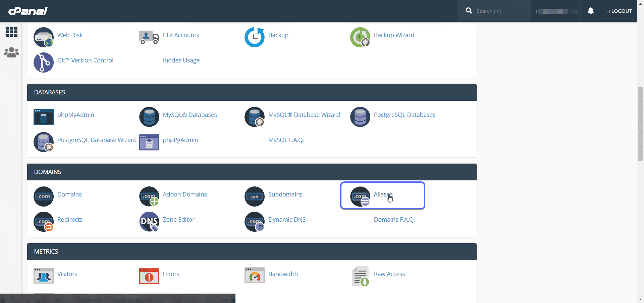Open the MySQL® Databases link
Viewport: 644px width, 303px height.
pyautogui.click(x=190, y=115)
